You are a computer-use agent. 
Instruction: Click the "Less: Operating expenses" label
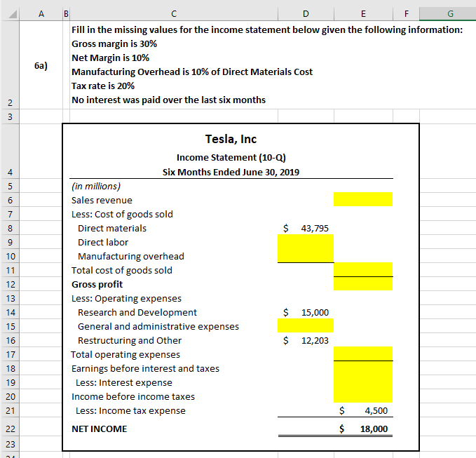pos(126,298)
